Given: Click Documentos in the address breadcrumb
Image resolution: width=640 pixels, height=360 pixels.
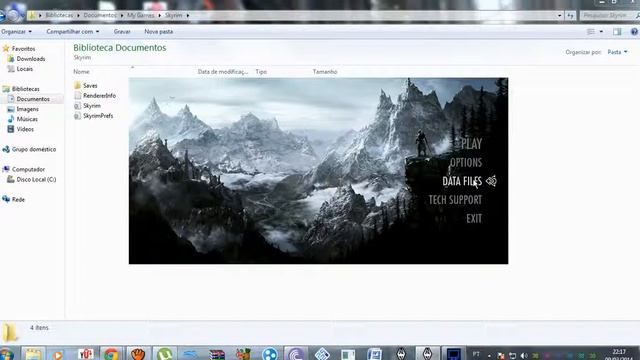Looking at the screenshot, I should click(100, 15).
